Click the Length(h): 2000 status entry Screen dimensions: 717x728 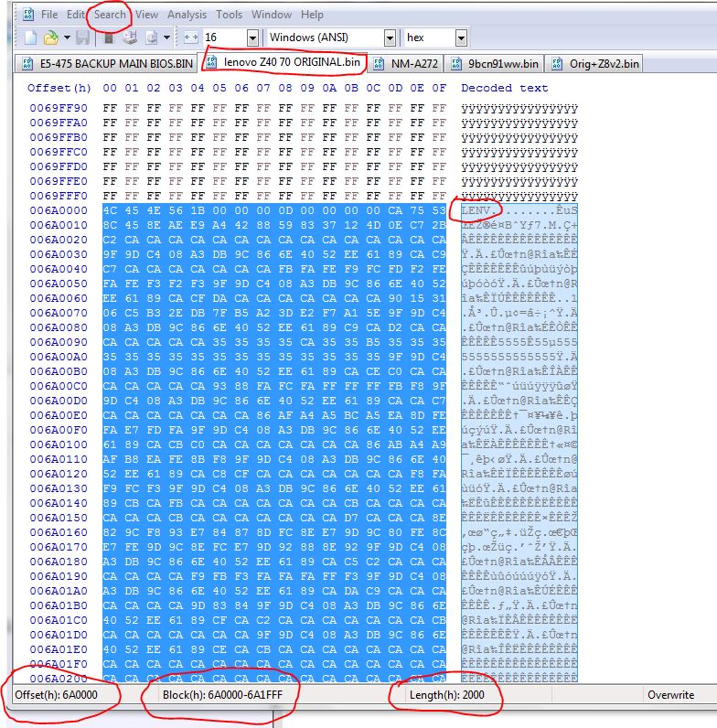point(446,695)
